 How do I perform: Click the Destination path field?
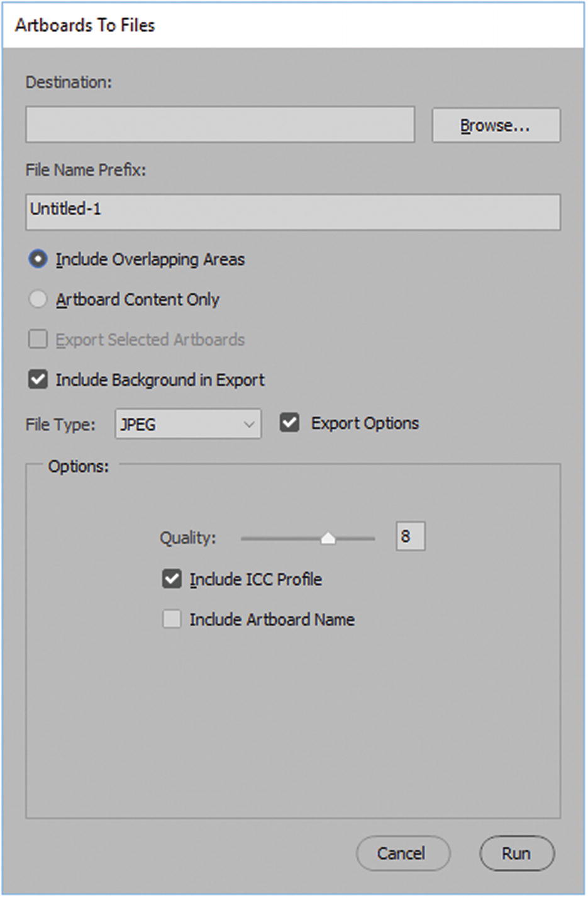pos(220,125)
